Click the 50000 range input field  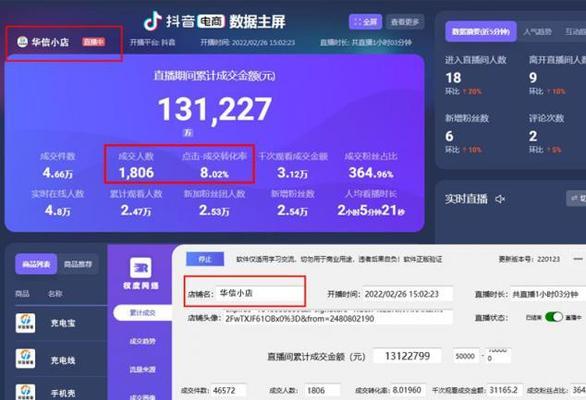(466, 356)
